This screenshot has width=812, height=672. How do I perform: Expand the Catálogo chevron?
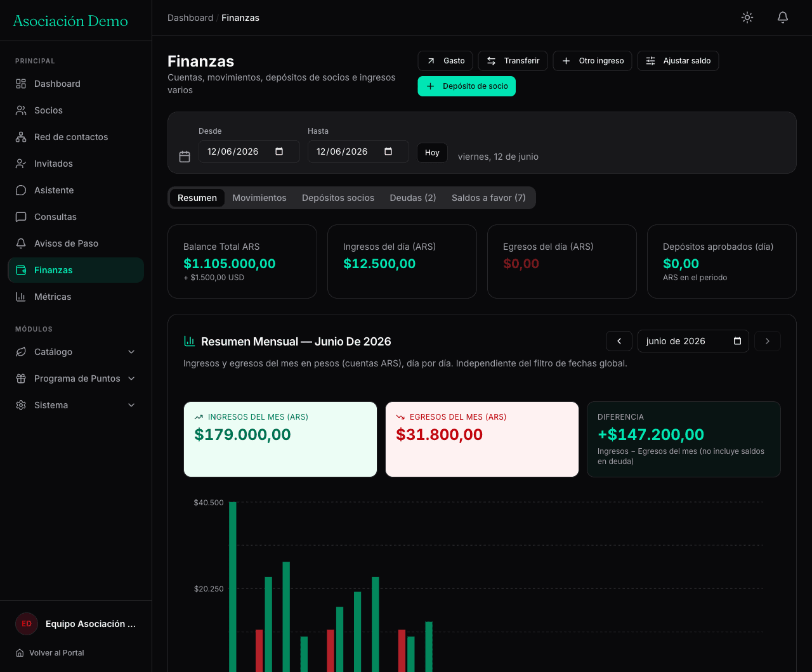(131, 352)
